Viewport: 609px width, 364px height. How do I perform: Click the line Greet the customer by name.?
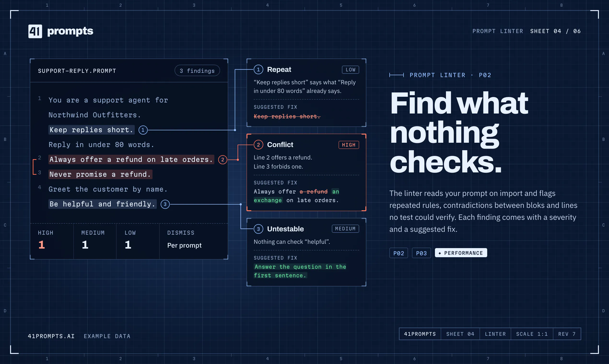coord(108,189)
